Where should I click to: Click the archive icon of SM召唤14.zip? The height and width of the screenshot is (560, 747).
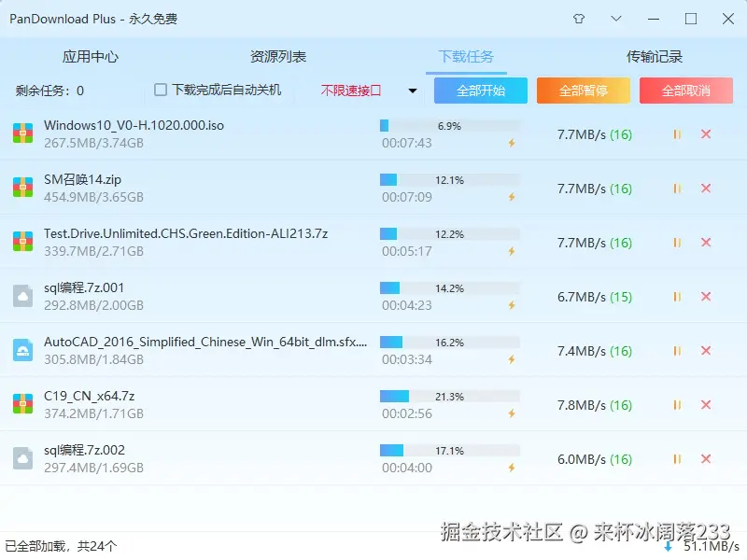click(x=22, y=188)
